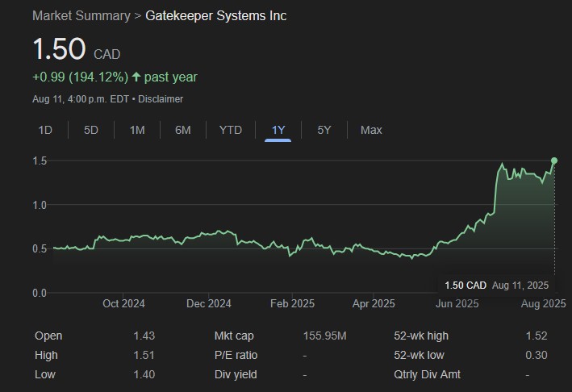Image resolution: width=572 pixels, height=392 pixels.
Task: Click the active 1Y tab
Action: pos(278,130)
